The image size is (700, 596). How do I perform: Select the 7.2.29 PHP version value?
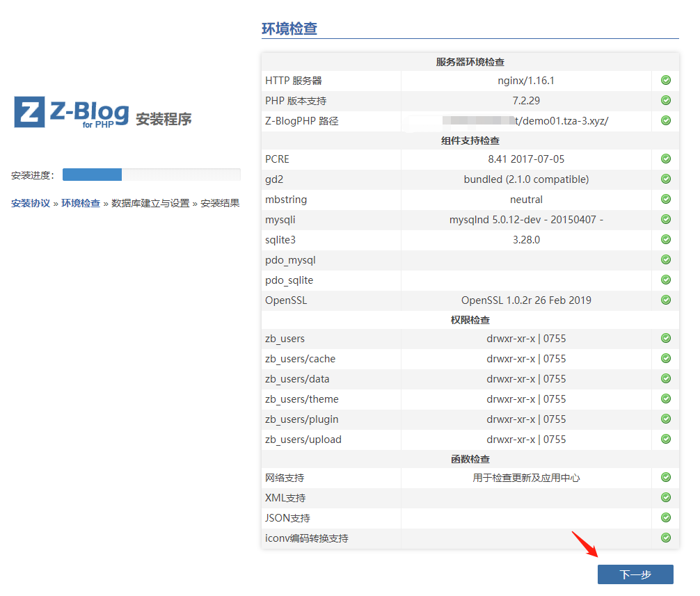pos(526,101)
